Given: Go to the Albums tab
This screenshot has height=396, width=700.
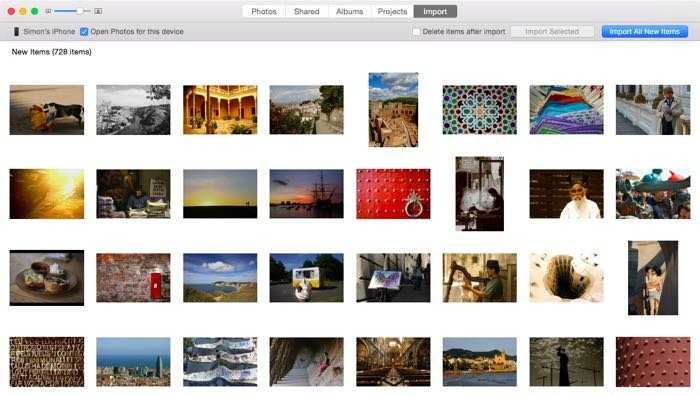Looking at the screenshot, I should pos(350,12).
